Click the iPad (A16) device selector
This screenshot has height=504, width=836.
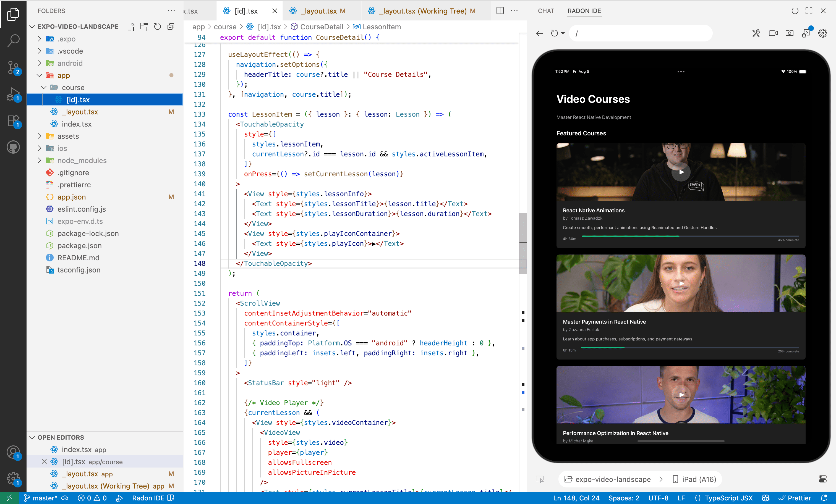point(694,479)
